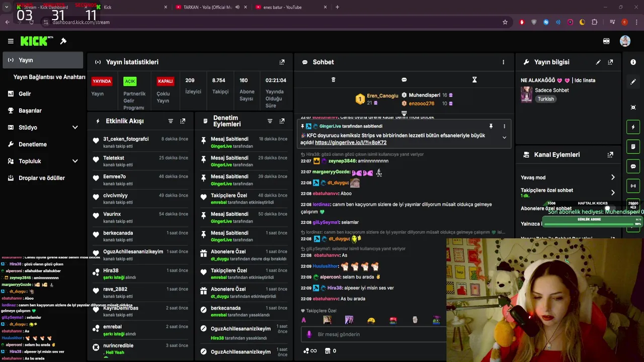Click the pin icon beside Kick logo
Viewport: 644px width, 362px height.
coord(63,41)
